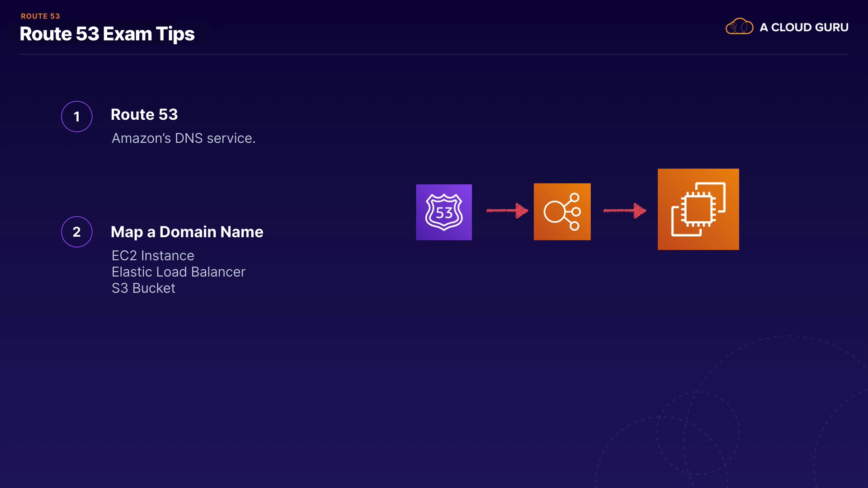The height and width of the screenshot is (488, 868).
Task: Click the Amazon's DNS service text
Action: point(184,138)
